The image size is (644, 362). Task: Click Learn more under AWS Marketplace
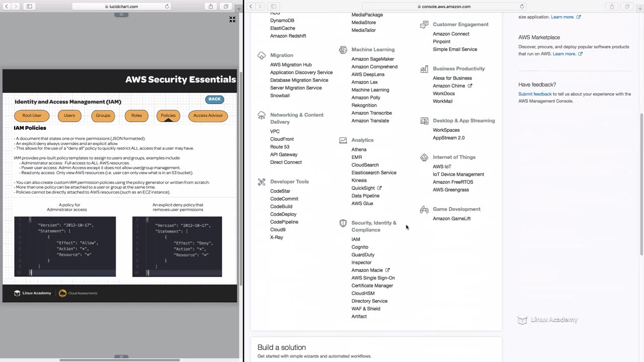pos(564,54)
